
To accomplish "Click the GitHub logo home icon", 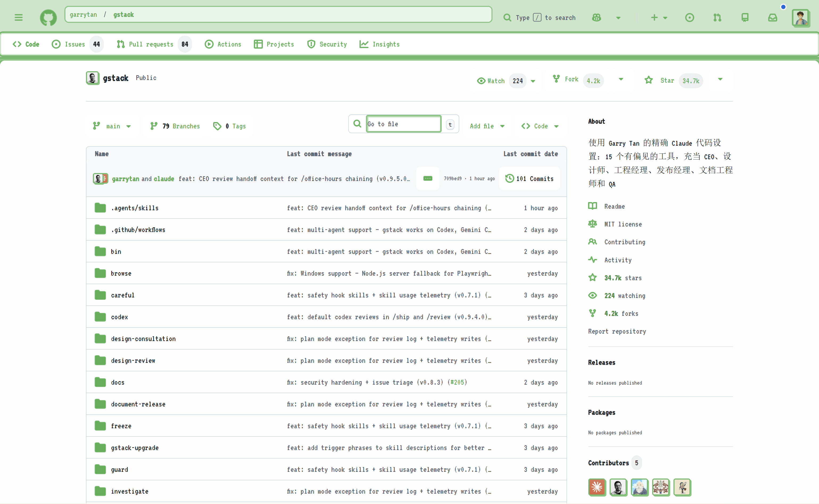I will [48, 17].
